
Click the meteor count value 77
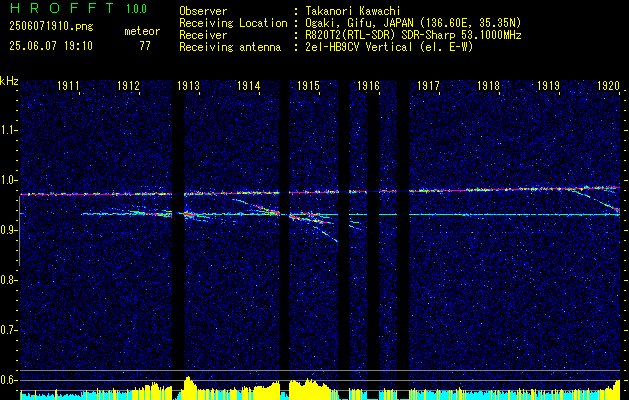pyautogui.click(x=145, y=46)
